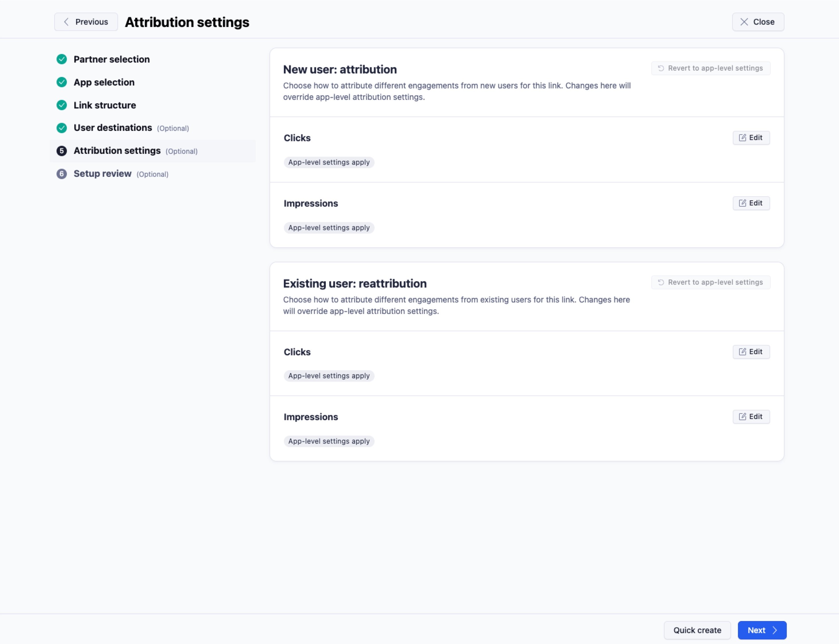Revert new user attribution to app-level settings
The height and width of the screenshot is (644, 839).
point(710,68)
